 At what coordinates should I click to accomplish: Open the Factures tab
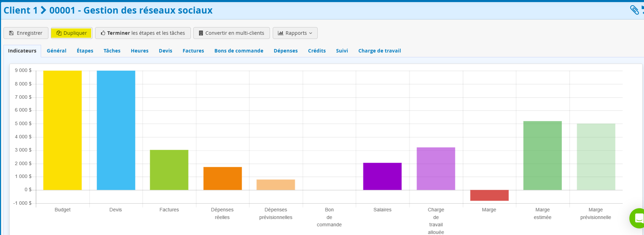(193, 51)
